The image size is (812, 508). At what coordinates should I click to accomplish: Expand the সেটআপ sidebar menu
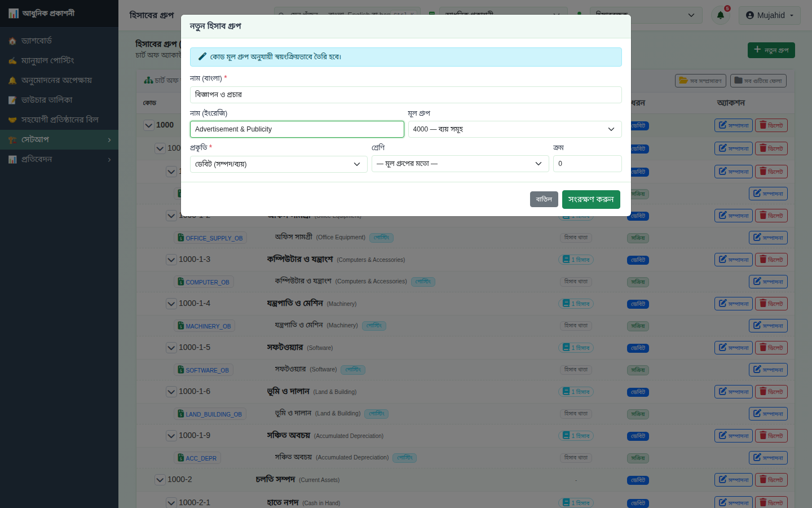(59, 139)
